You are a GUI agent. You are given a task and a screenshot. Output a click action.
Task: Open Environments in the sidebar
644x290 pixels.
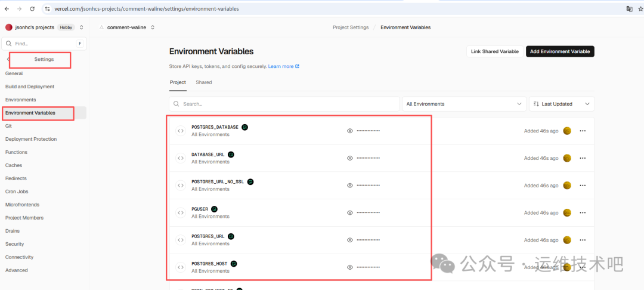pyautogui.click(x=20, y=100)
